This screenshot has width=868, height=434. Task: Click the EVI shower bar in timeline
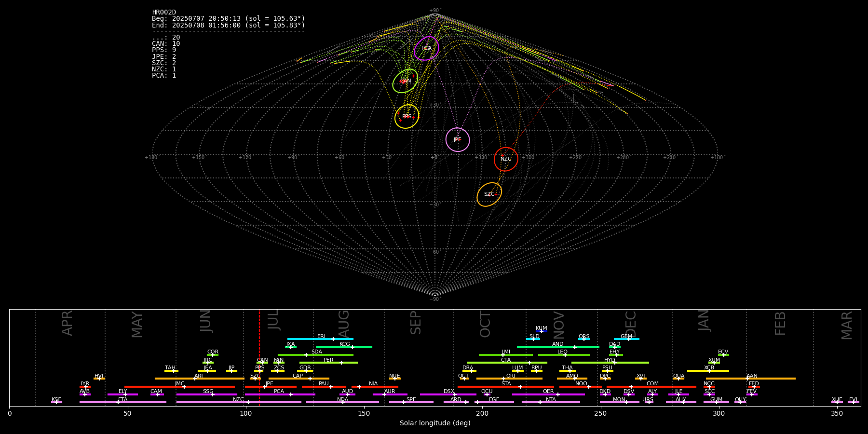854,402
